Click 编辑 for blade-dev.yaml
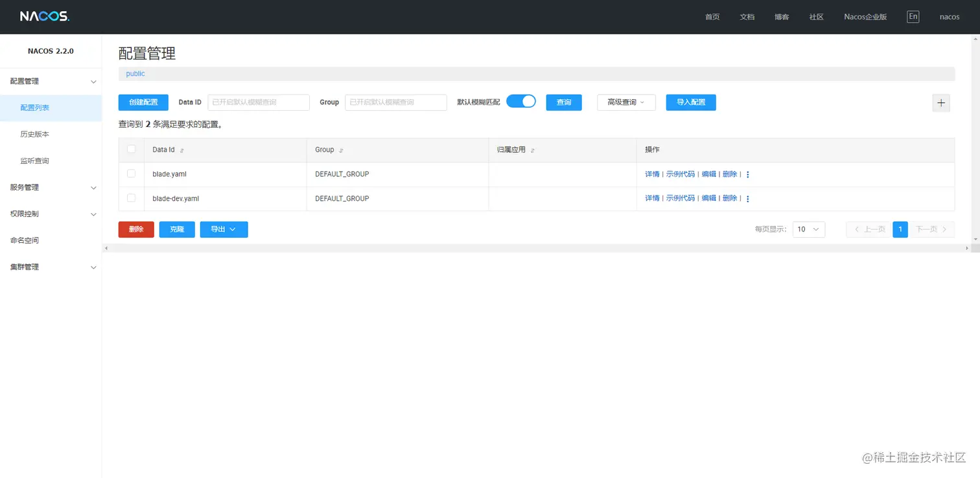The width and height of the screenshot is (980, 478). pyautogui.click(x=709, y=198)
